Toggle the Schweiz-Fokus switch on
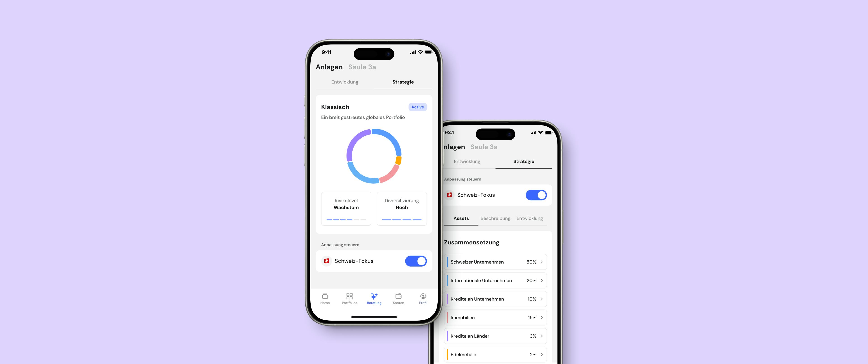Screen dimensions: 868x364 (x=416, y=260)
